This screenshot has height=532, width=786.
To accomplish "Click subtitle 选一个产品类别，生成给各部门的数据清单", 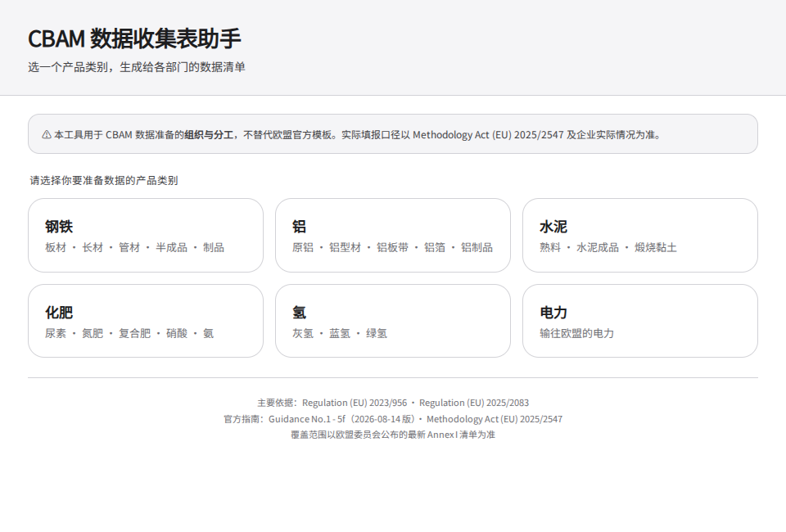I will 137,67.
